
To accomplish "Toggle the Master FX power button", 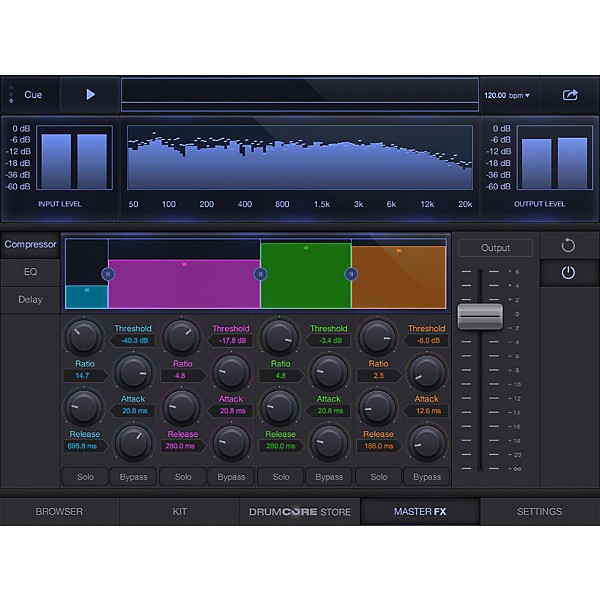I will click(x=568, y=272).
